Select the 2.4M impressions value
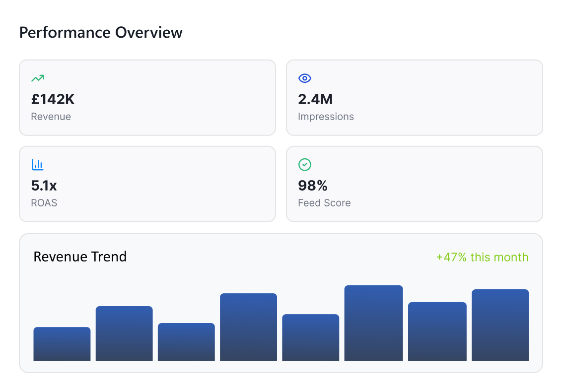 click(x=315, y=100)
